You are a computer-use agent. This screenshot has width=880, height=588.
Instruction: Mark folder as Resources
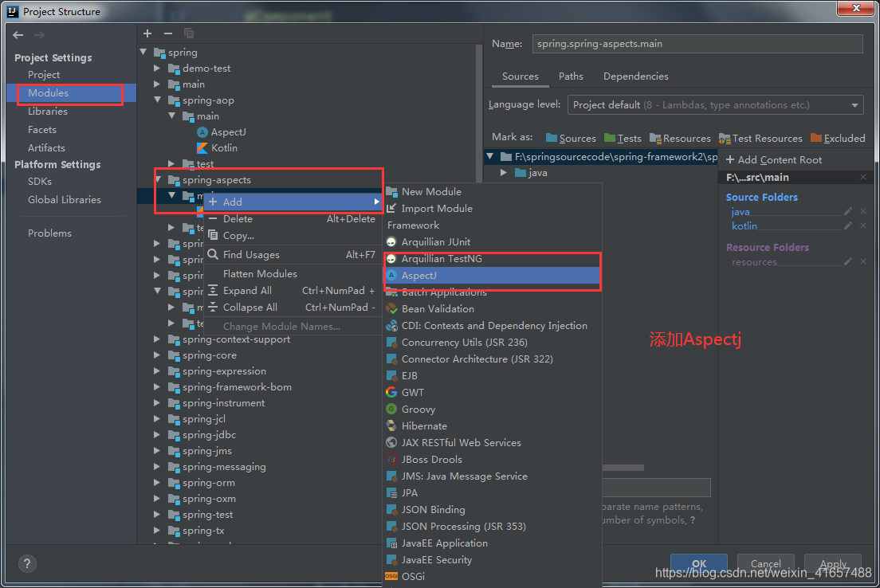coord(680,138)
